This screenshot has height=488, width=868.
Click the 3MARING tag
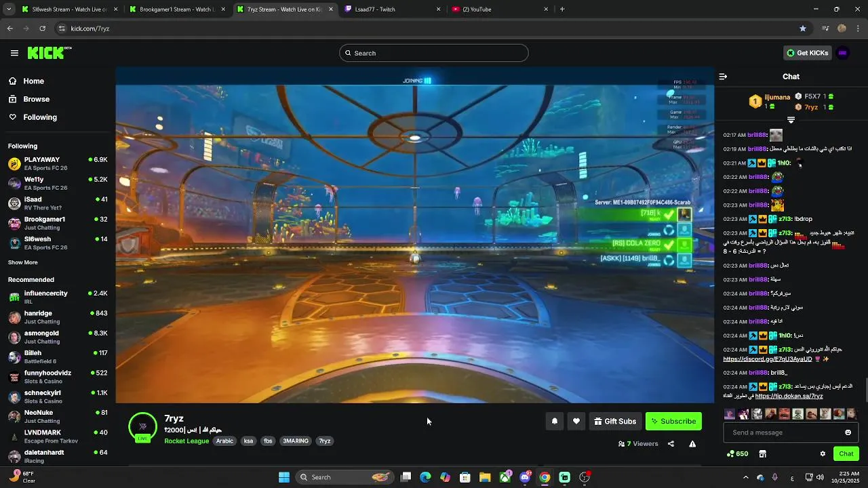click(x=296, y=441)
